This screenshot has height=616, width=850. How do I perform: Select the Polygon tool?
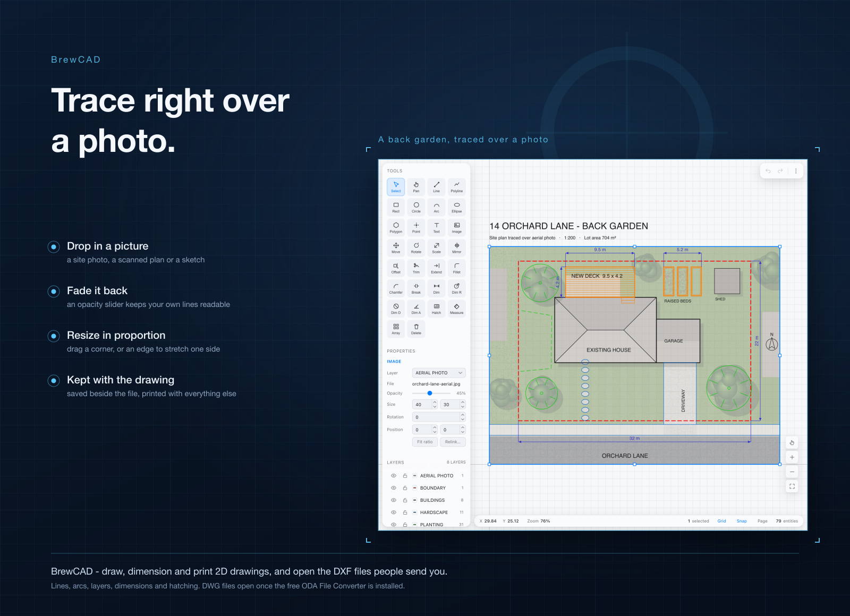coord(396,227)
